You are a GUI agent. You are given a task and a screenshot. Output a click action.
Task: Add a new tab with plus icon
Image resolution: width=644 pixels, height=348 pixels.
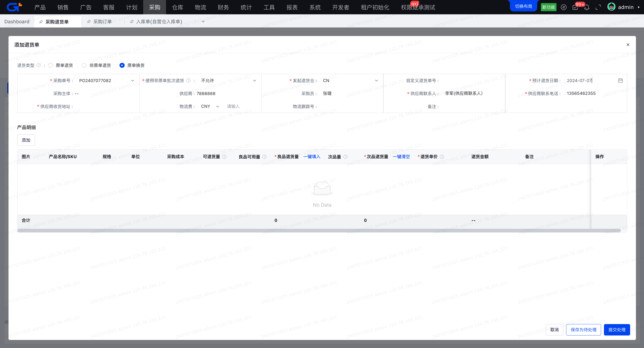203,21
